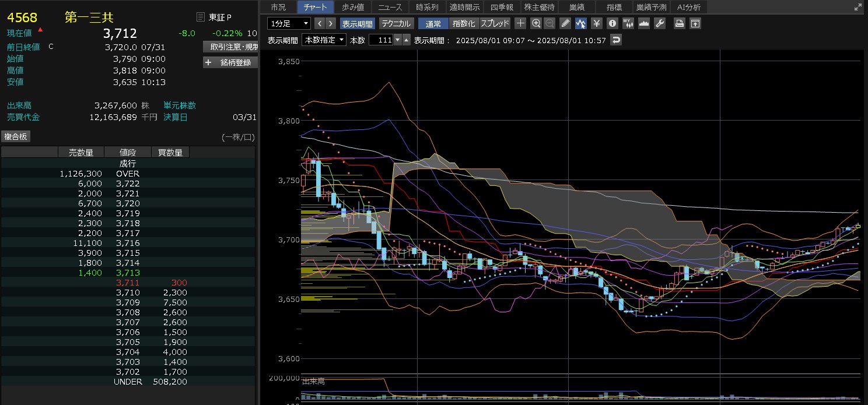Click the sell quantity 11,100
The height and width of the screenshot is (405, 868).
tap(89, 243)
